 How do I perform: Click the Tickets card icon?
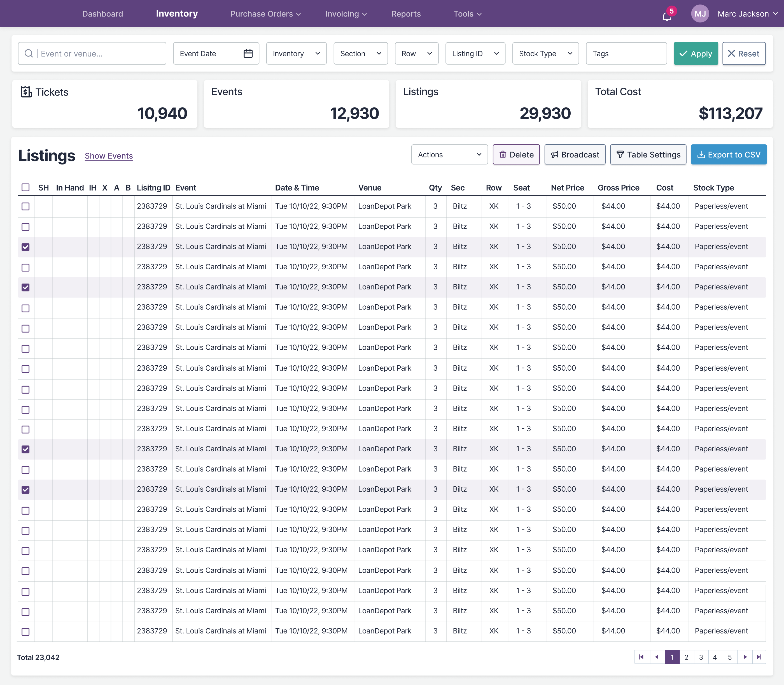tap(26, 92)
